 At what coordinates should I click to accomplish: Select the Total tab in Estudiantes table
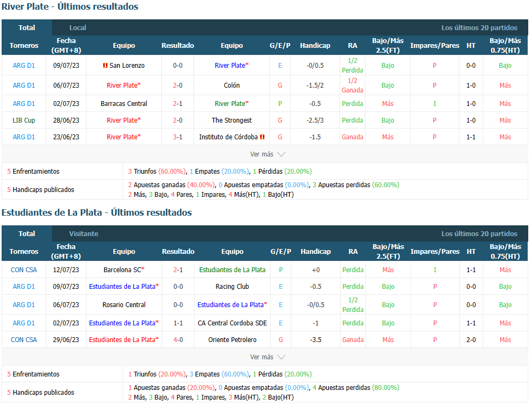tap(27, 234)
